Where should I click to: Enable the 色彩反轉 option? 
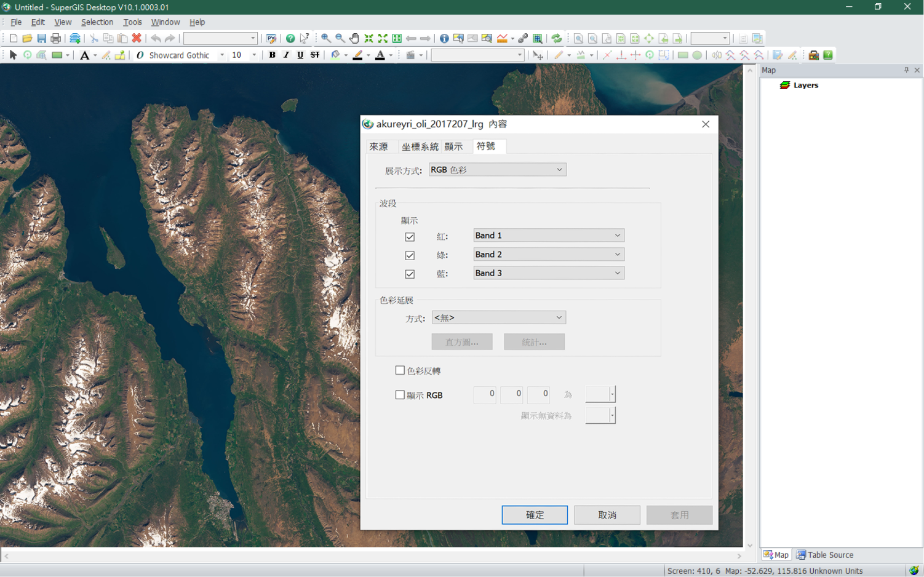pos(400,370)
